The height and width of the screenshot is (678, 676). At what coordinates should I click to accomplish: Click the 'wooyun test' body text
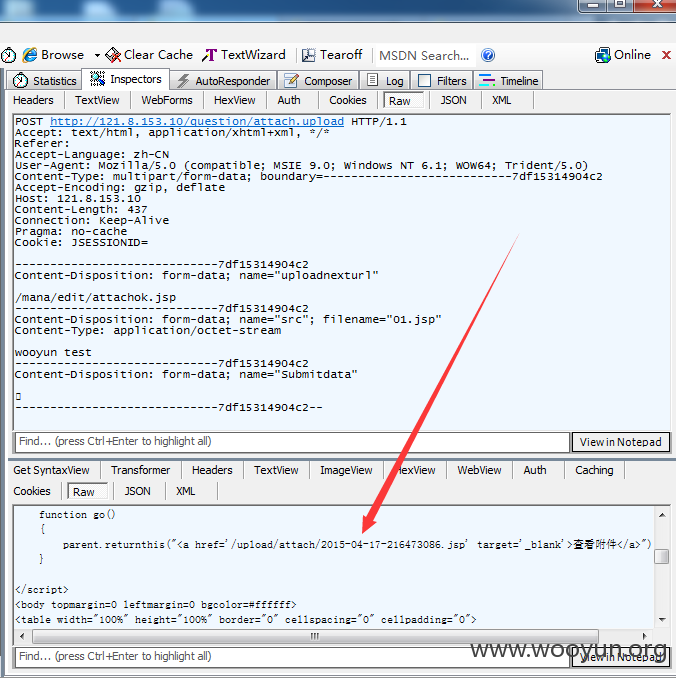coord(53,352)
